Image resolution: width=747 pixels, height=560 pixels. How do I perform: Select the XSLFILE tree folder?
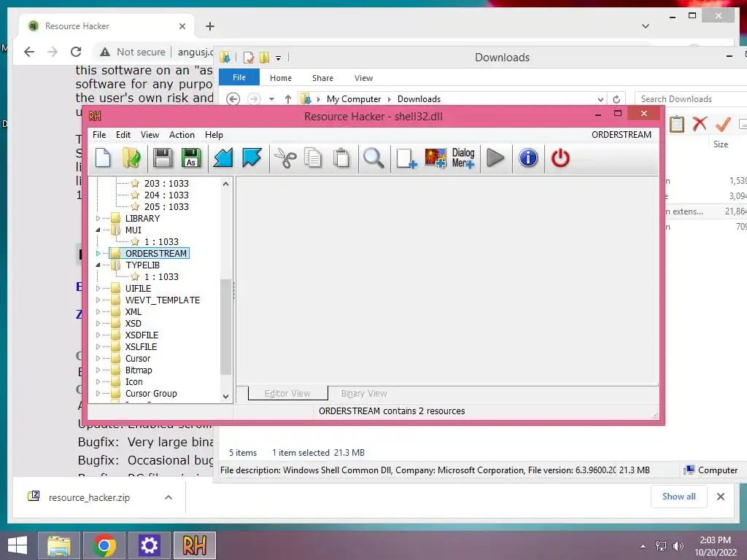coord(141,346)
